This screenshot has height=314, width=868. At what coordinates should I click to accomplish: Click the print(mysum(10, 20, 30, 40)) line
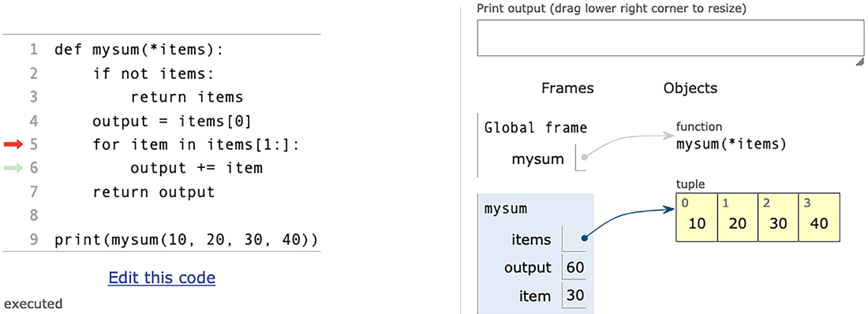pos(186,241)
